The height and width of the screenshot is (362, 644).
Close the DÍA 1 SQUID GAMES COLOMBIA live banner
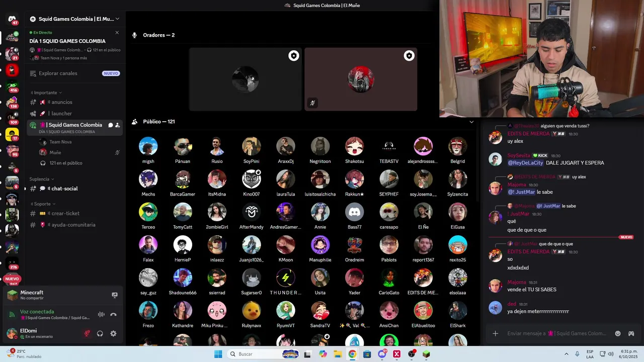117,33
